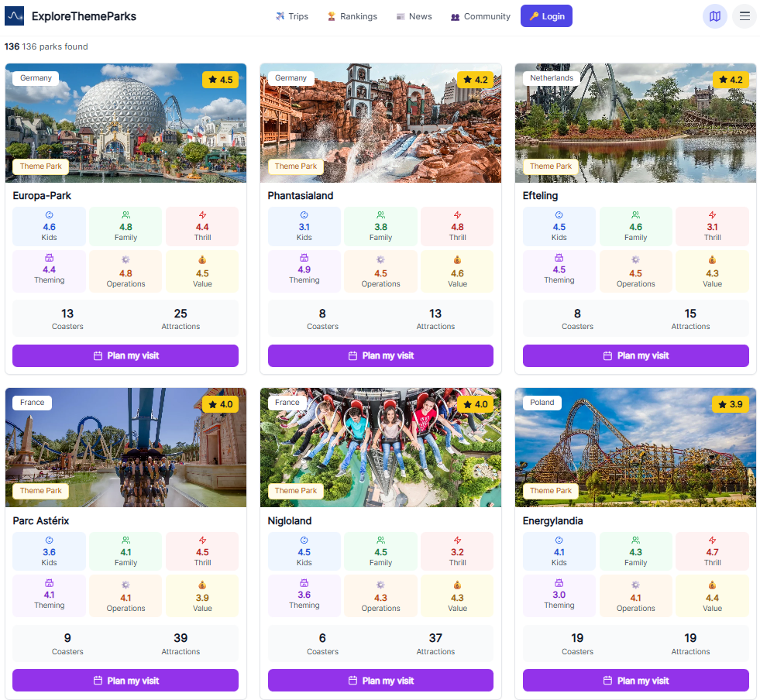Open the Parc Astérix park thumbnail

[126, 448]
